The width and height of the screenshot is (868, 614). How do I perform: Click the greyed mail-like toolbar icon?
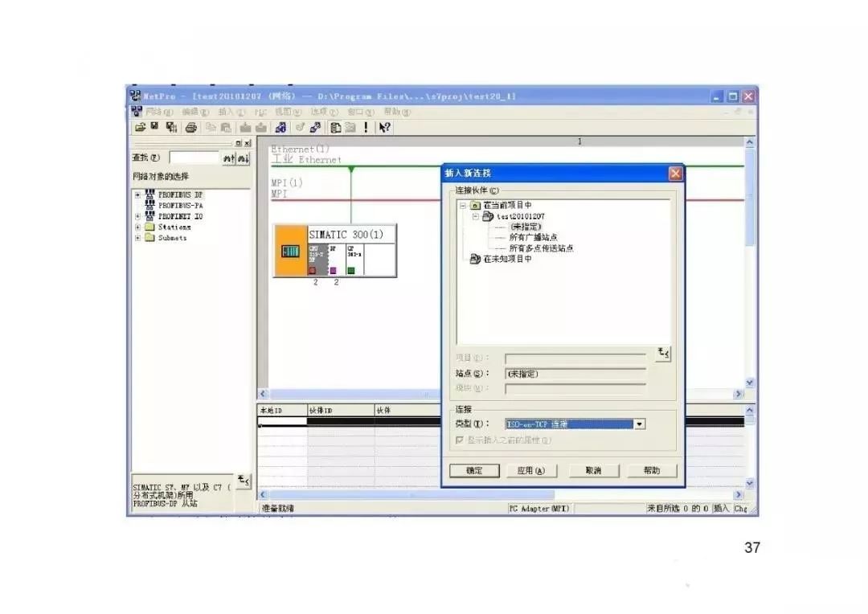tap(350, 127)
